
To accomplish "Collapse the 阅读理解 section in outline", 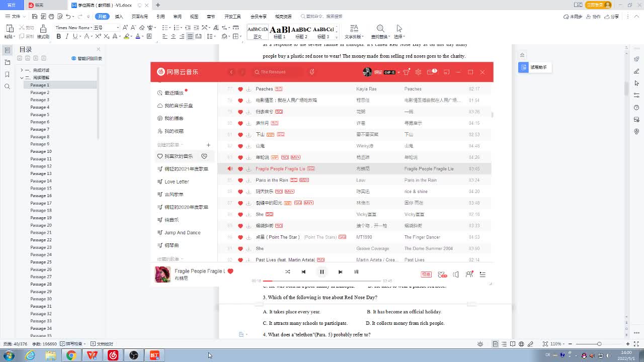I will tap(22, 78).
